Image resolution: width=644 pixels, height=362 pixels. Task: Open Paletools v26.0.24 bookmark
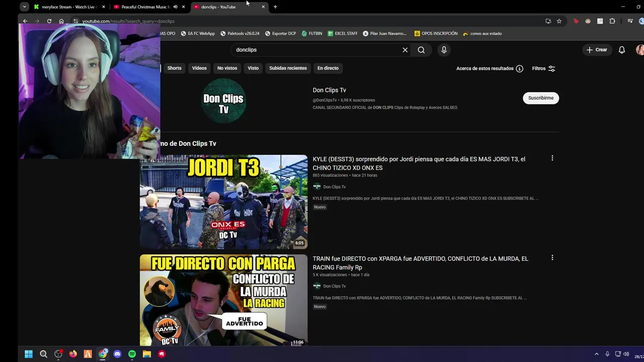pyautogui.click(x=240, y=34)
